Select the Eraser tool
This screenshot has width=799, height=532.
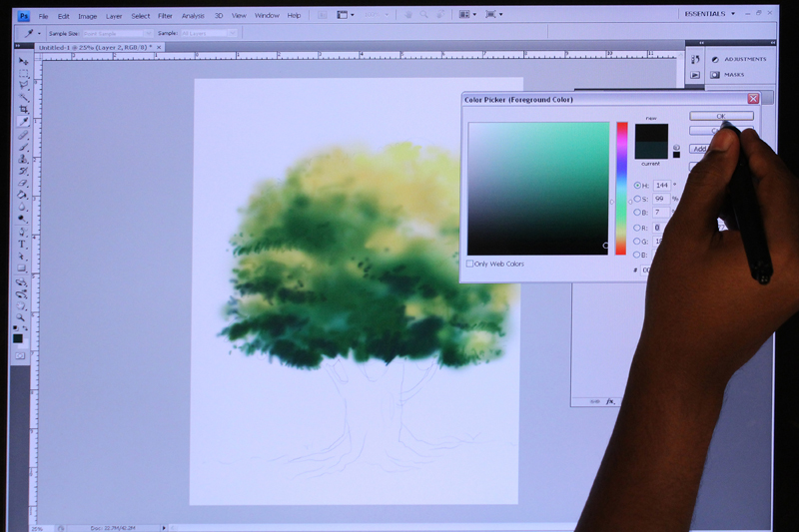[x=23, y=183]
